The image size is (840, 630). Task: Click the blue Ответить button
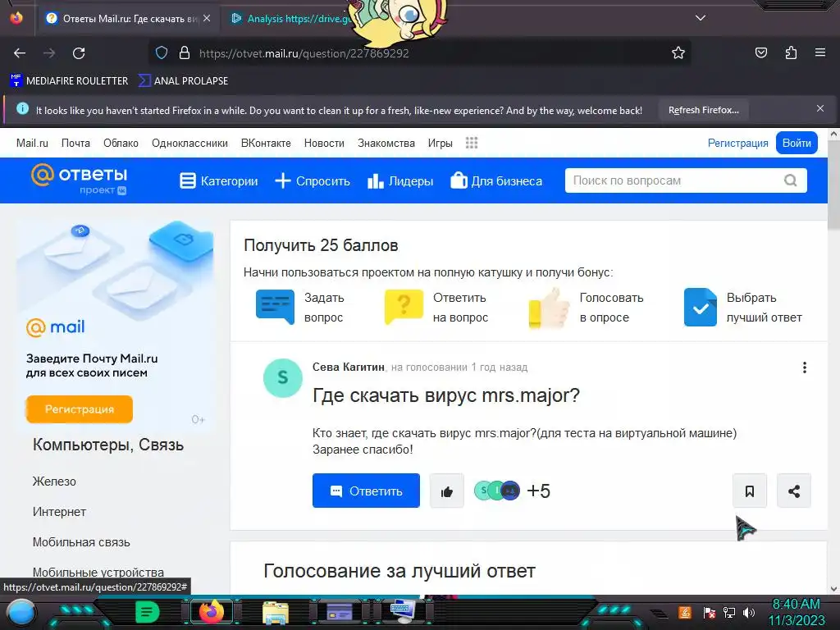pyautogui.click(x=366, y=491)
